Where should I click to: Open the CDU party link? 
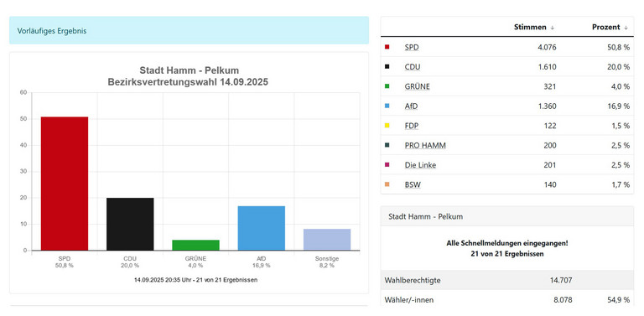(x=413, y=67)
